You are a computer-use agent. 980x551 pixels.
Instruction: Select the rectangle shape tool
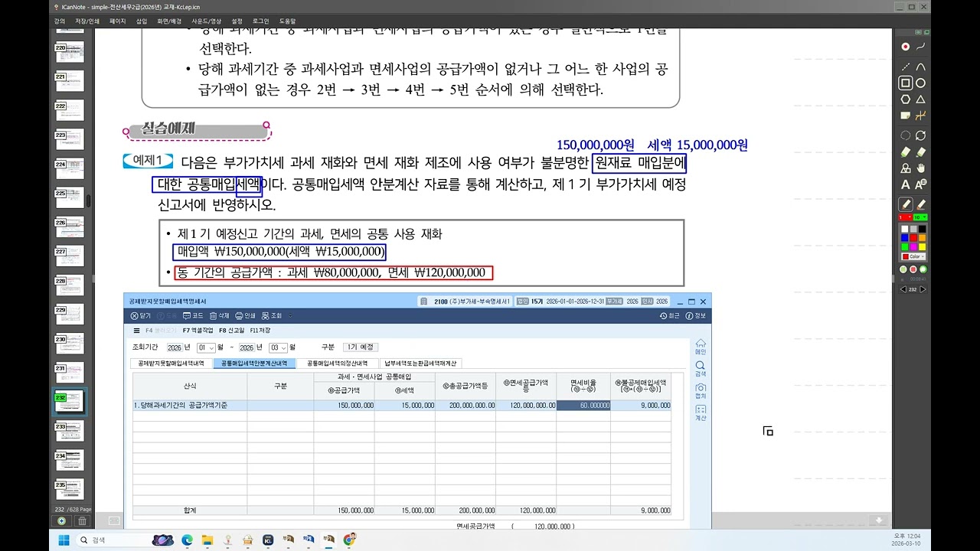pyautogui.click(x=905, y=83)
